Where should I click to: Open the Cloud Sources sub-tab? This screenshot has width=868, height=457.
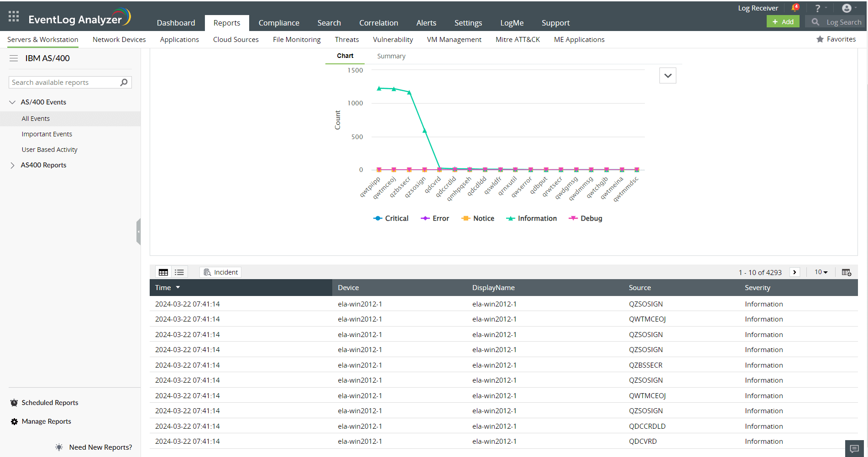tap(236, 40)
